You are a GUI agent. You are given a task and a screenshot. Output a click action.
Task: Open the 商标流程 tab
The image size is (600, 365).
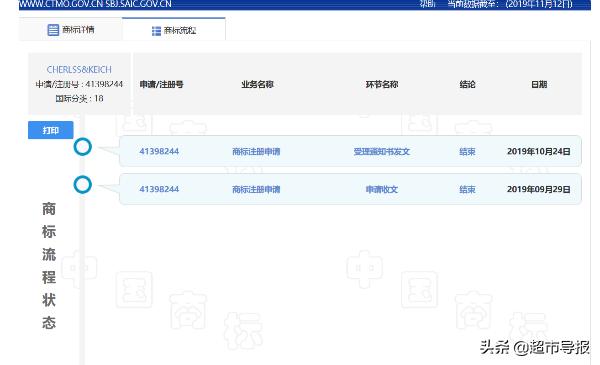[x=174, y=30]
